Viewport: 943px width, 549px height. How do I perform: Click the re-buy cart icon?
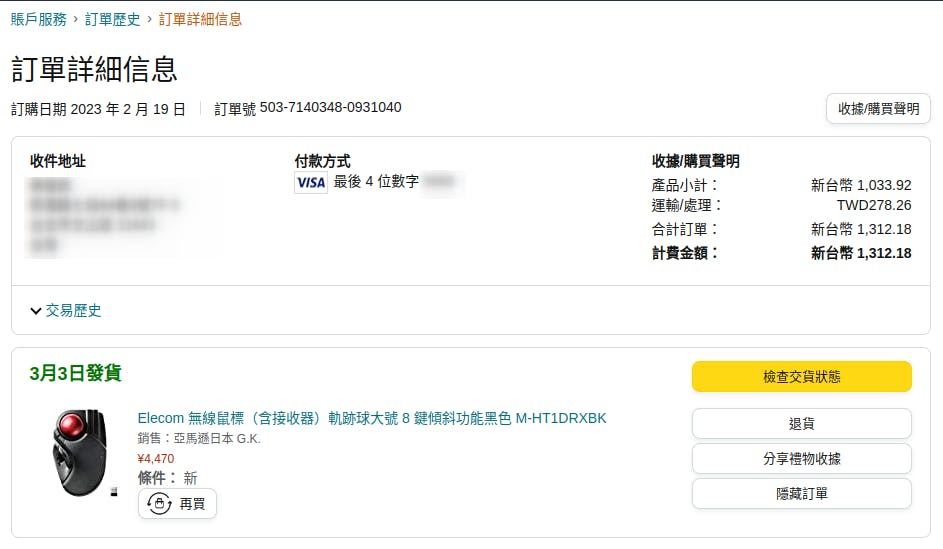point(159,503)
